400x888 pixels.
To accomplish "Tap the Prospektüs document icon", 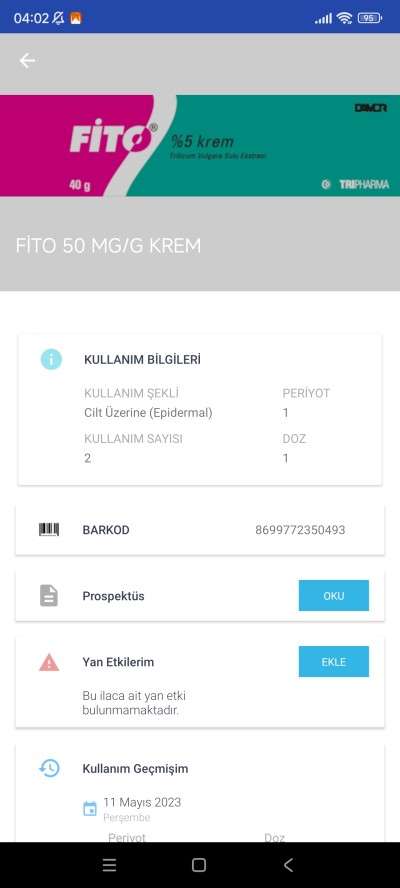I will pos(49,596).
